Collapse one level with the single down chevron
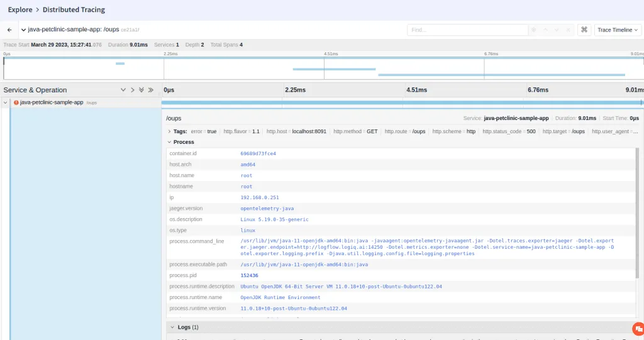Image resolution: width=644 pixels, height=340 pixels. tap(123, 90)
